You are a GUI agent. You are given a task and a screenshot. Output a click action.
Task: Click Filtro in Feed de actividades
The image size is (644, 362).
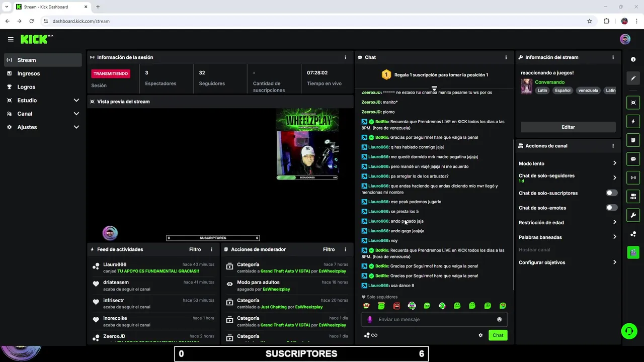195,249
